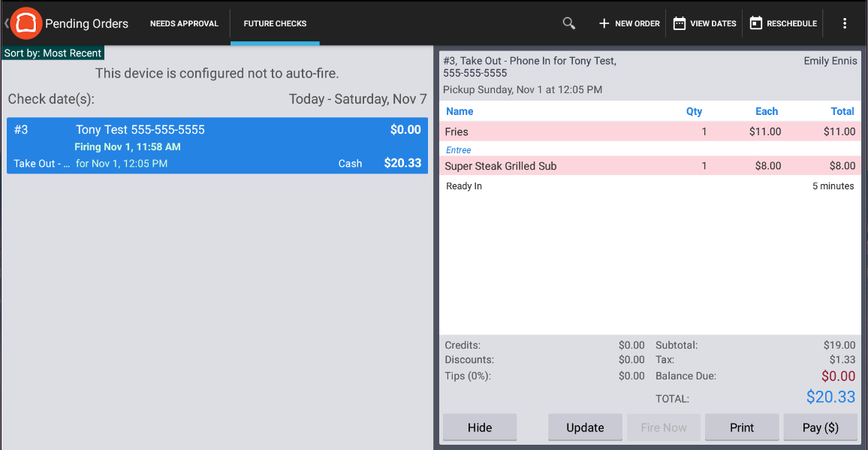Image resolution: width=868 pixels, height=450 pixels.
Task: Select the FUTURE CHECKS tab
Action: (x=275, y=23)
